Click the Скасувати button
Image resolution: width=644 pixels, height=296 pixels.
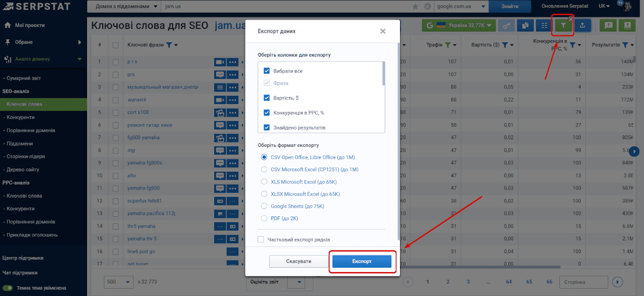(298, 261)
